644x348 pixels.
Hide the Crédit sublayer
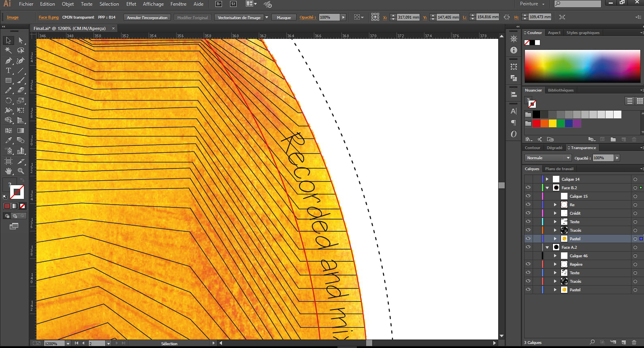tap(528, 213)
